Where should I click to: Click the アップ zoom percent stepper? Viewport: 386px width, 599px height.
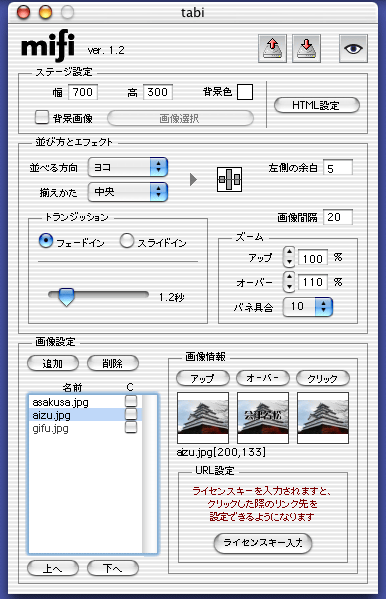pos(289,257)
